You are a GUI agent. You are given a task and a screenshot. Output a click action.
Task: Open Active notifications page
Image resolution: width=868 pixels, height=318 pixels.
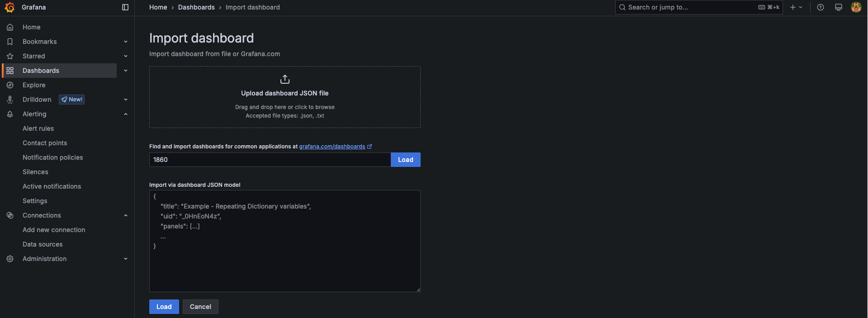tap(52, 186)
